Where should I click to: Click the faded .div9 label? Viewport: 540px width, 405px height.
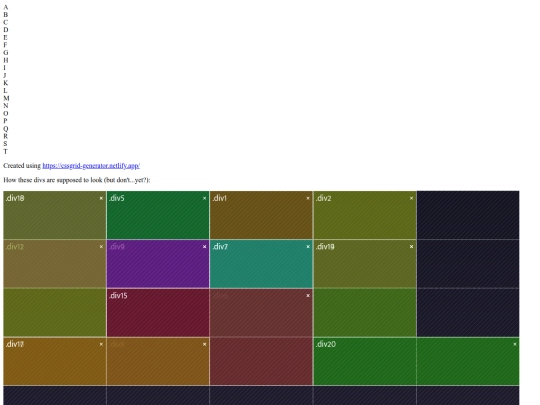(117, 247)
